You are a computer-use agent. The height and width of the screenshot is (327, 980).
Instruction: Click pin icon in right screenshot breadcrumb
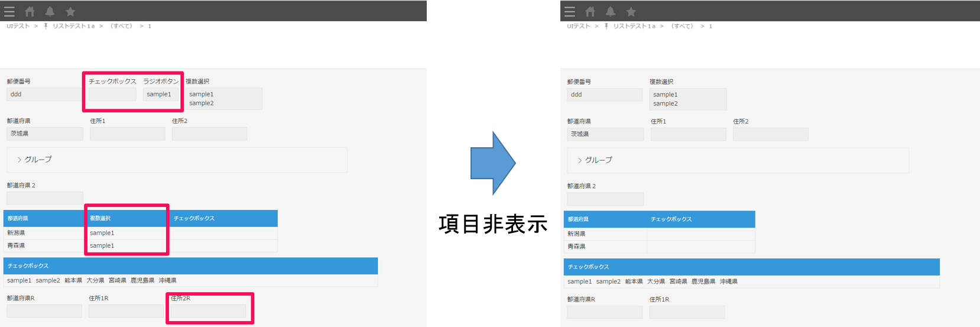pos(606,26)
